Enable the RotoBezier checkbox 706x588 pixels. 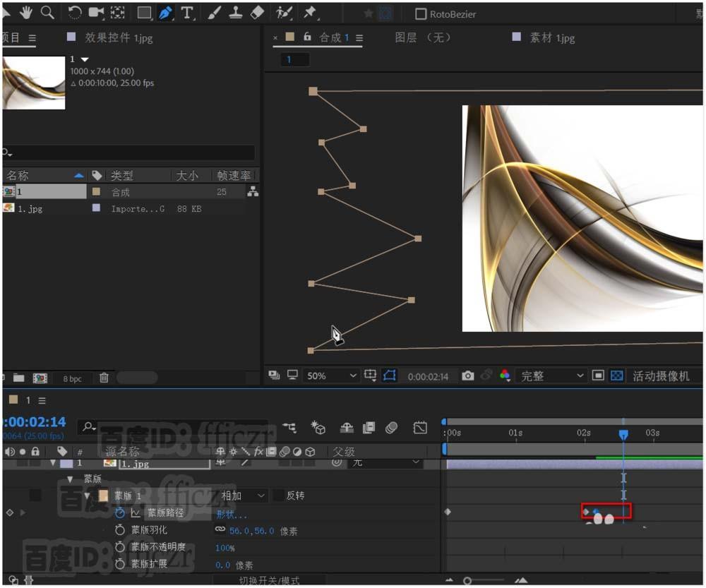coord(421,13)
